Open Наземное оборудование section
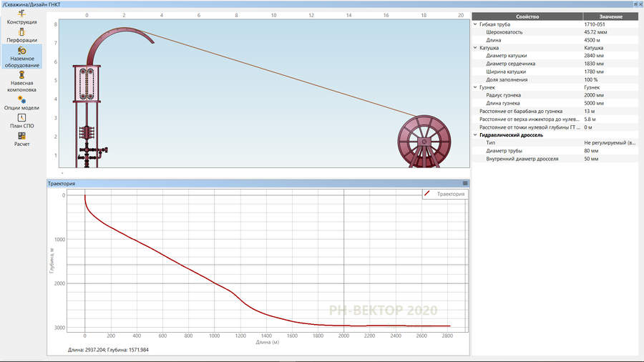 point(21,57)
